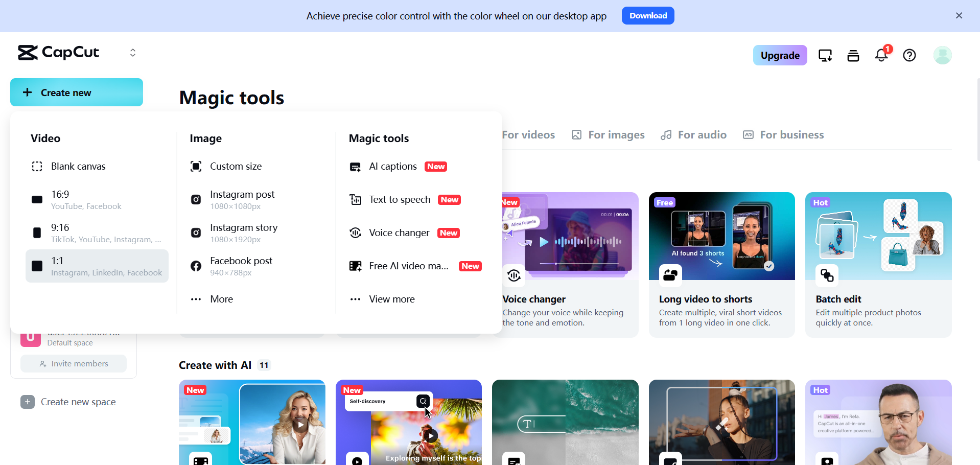Screen dimensions: 980x465
Task: Open Voice changer in the dropdown menu
Action: 415,233
